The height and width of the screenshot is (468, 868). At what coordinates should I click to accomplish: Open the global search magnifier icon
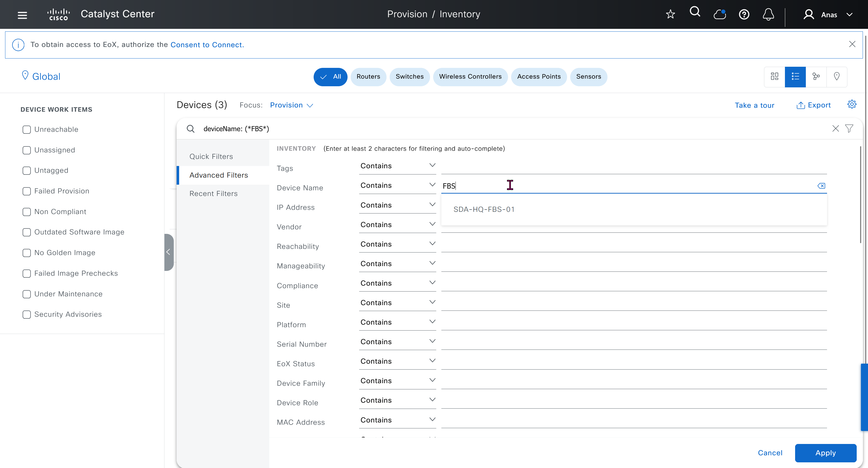point(695,12)
